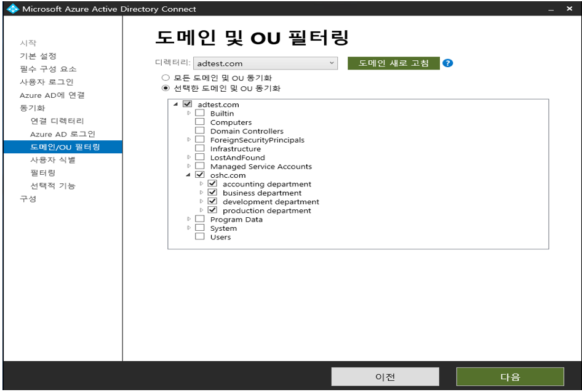Viewport: 582px width, 392px height.
Task: Uncheck the adtest.com root checkbox
Action: tap(188, 104)
